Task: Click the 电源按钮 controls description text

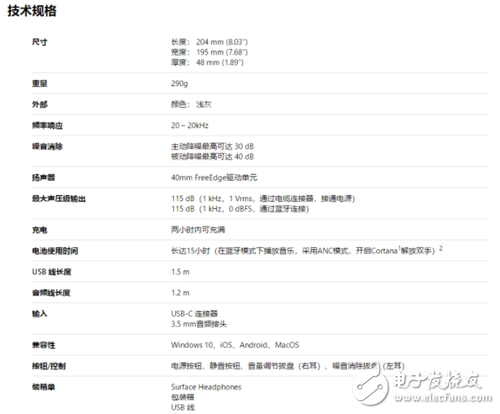Action: click(x=288, y=366)
